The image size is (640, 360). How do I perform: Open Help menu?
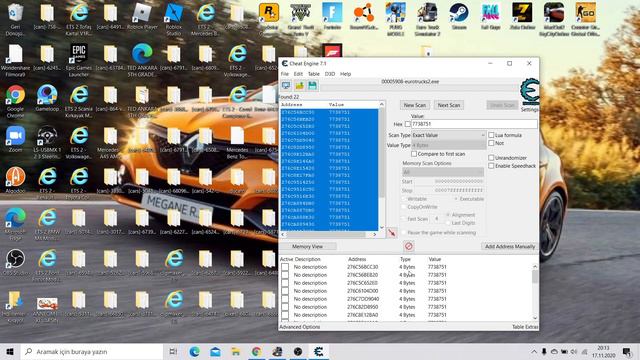click(x=345, y=74)
